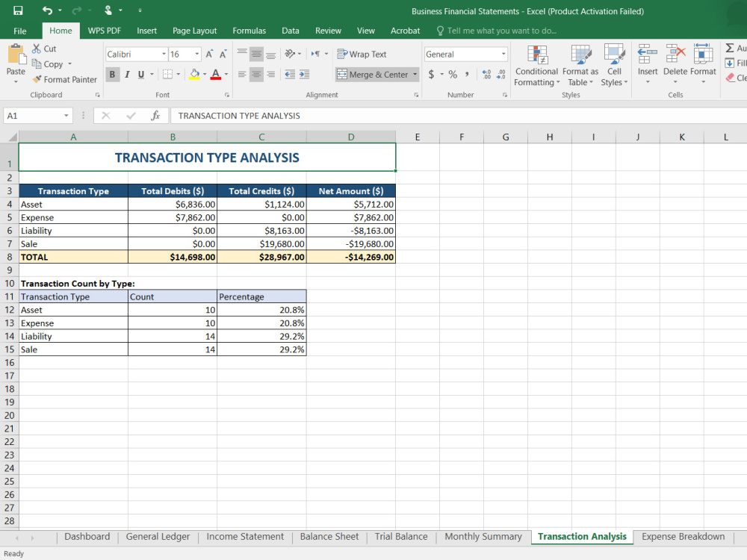Click the Format Painter brush
Screen dimensions: 747x560
(37, 80)
